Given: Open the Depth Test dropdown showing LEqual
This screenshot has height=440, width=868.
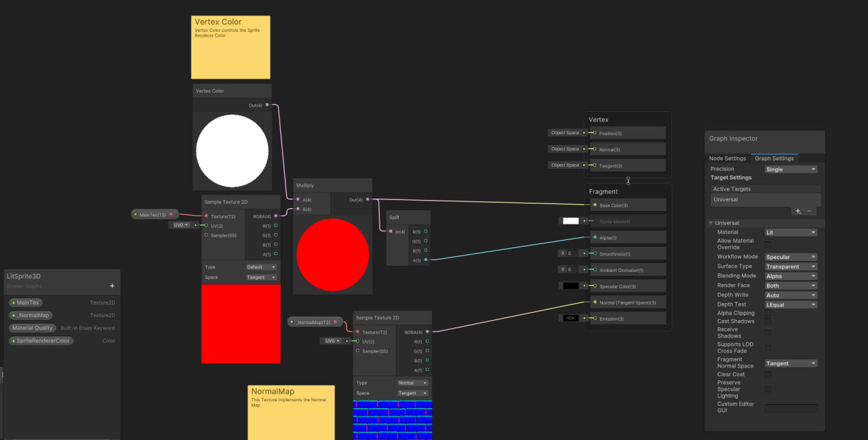Looking at the screenshot, I should point(791,304).
